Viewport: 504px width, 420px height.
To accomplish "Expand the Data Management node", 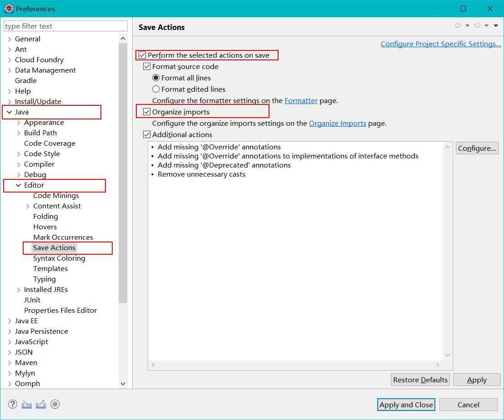I will [10, 70].
